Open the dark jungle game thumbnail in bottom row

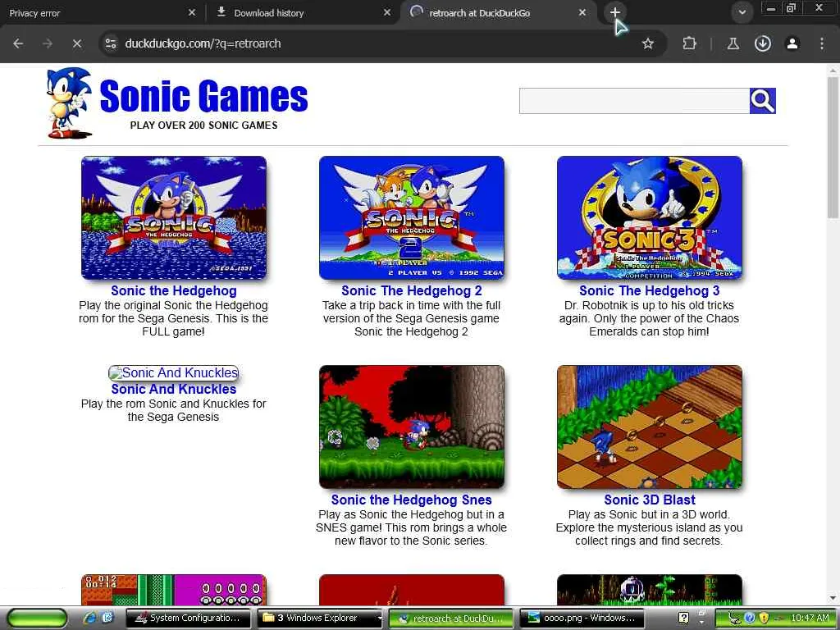click(x=650, y=590)
